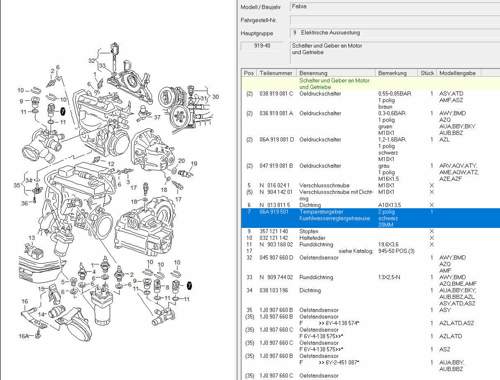Image resolution: width=500 pixels, height=380 pixels.
Task: Click into the empty Fahrgestell-Nr field
Action: coord(395,20)
